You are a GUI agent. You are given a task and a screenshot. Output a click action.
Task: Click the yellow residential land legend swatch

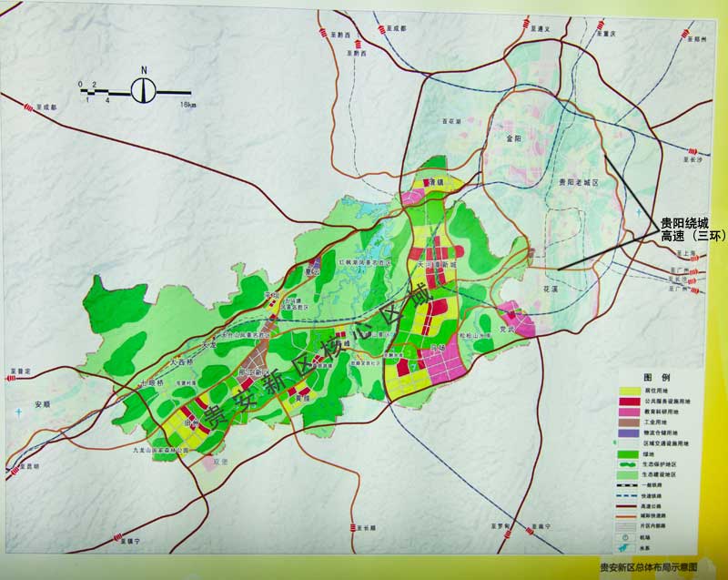[629, 389]
